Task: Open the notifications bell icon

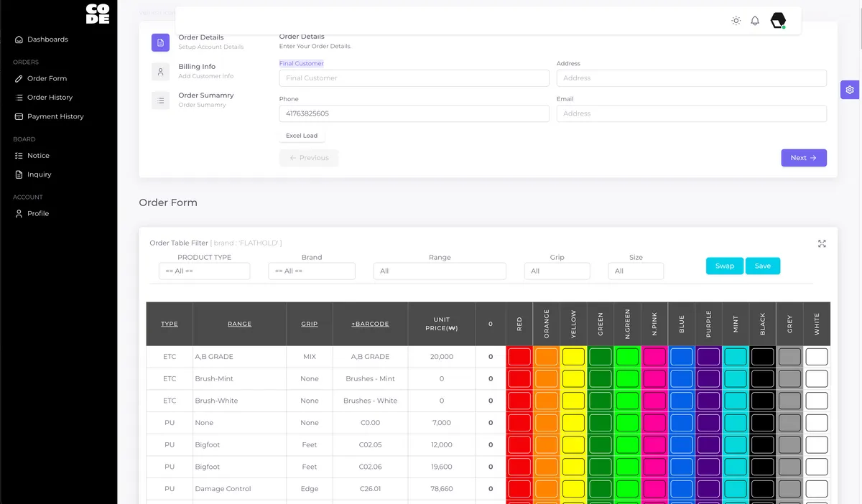Action: pos(755,21)
